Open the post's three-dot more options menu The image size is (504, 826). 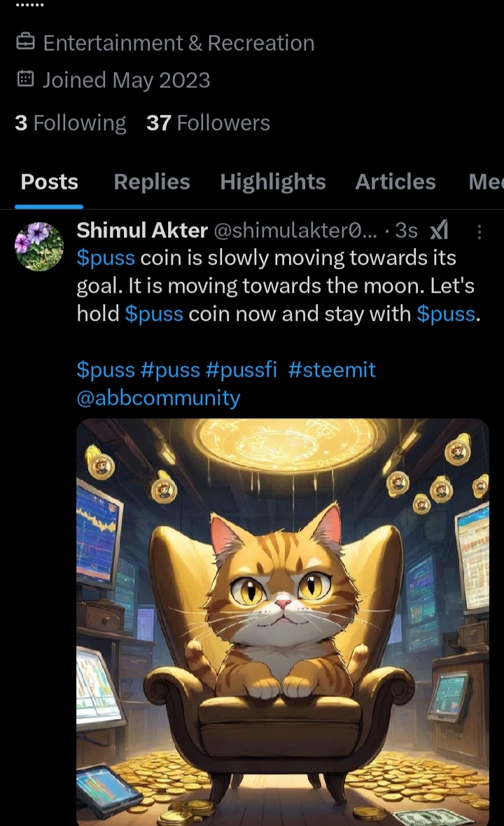coord(479,231)
